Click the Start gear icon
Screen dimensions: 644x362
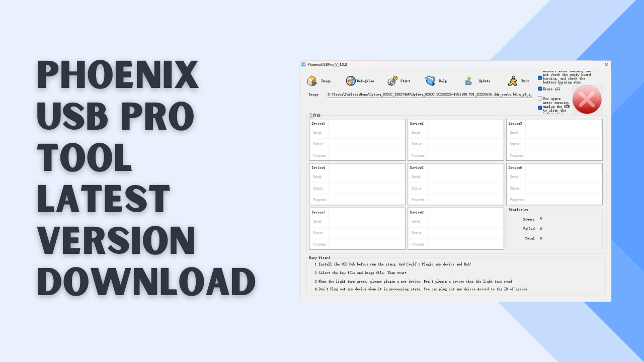coord(392,81)
